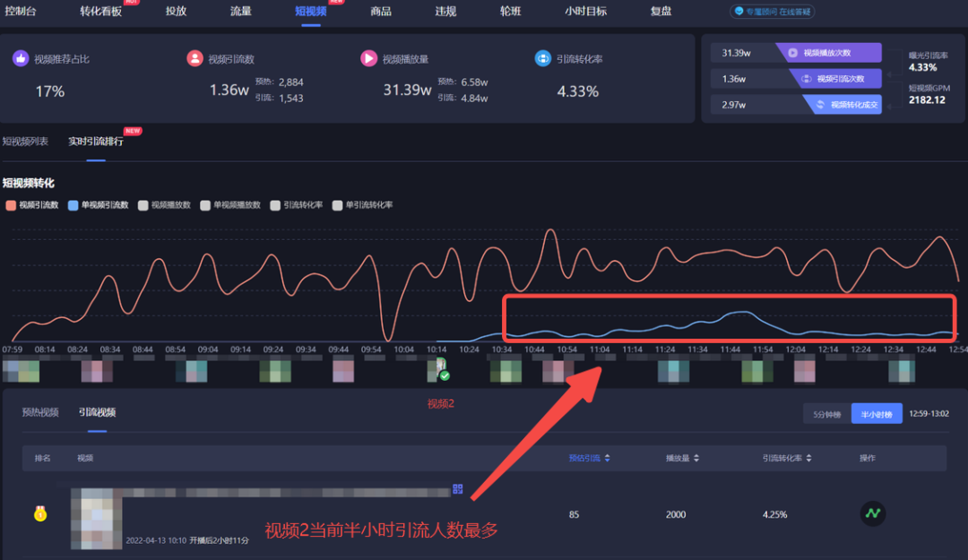Open 专属顾问在线答疑 support link
Viewport: 968px width, 560px height.
tap(772, 12)
